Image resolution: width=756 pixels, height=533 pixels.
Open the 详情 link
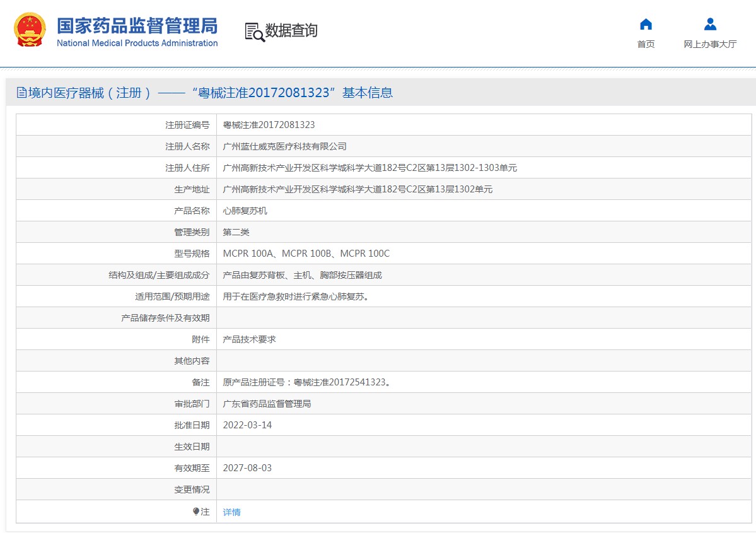[231, 512]
